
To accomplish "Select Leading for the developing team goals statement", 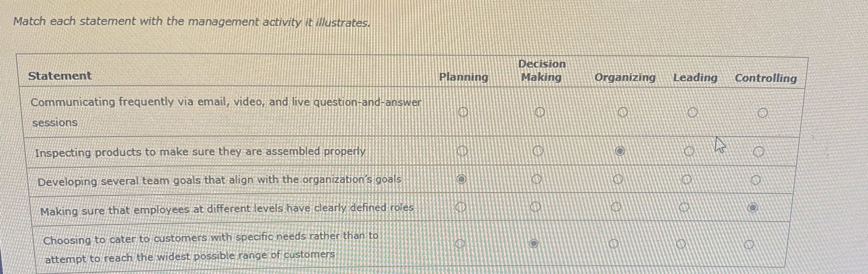I will 687,179.
